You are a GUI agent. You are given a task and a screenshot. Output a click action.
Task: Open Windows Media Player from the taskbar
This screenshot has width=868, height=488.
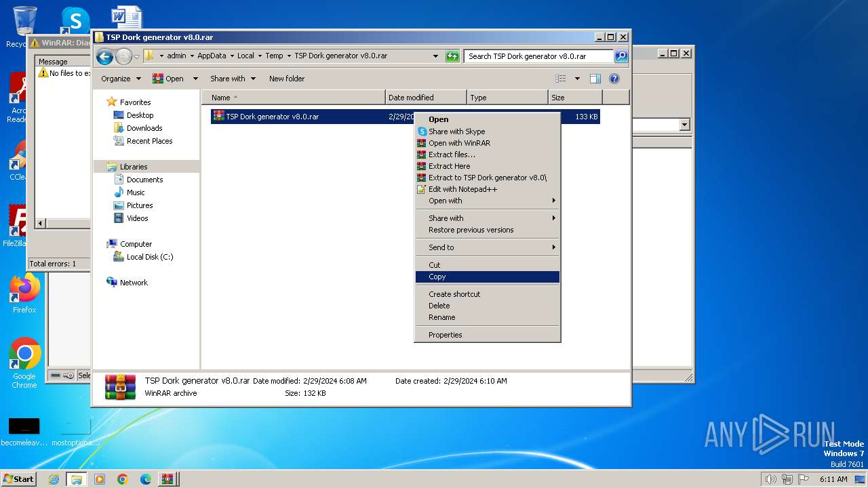click(100, 479)
